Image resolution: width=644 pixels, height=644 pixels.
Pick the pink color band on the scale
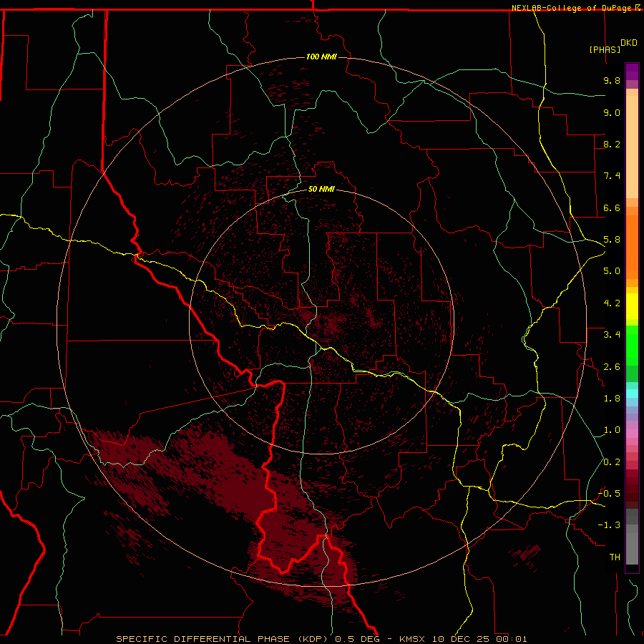coord(632,434)
